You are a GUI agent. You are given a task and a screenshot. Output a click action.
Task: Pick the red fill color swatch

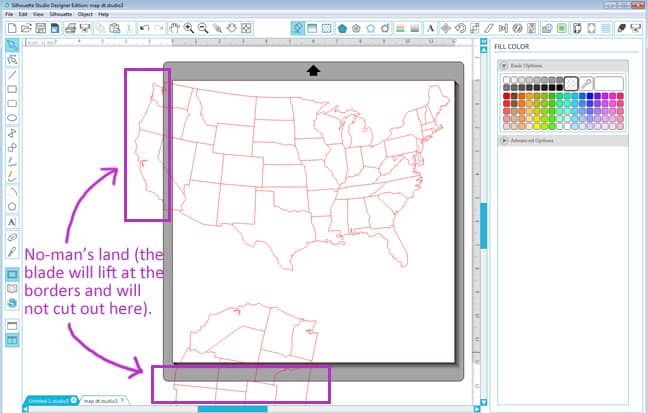pyautogui.click(x=506, y=96)
